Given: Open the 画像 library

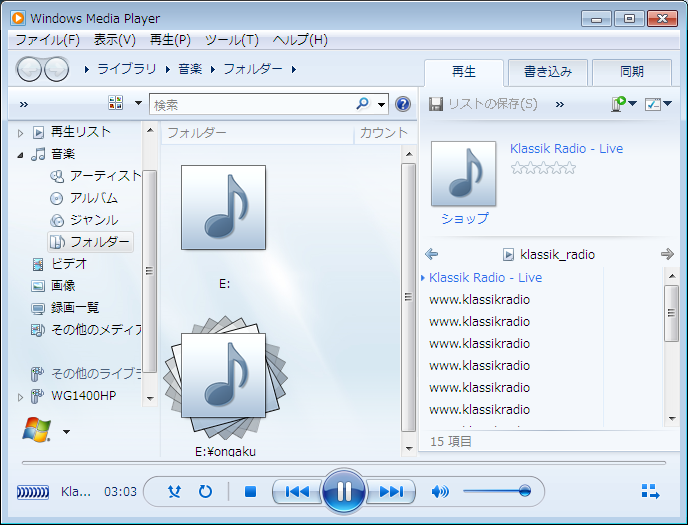Looking at the screenshot, I should (x=54, y=286).
